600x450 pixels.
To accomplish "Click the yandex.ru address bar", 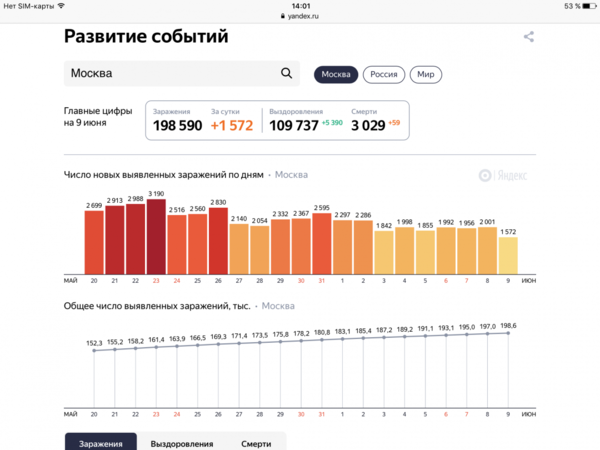I will (x=305, y=17).
